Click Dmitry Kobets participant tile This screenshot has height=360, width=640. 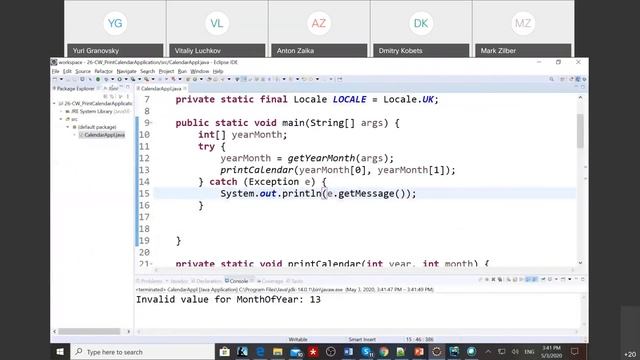[x=421, y=29]
